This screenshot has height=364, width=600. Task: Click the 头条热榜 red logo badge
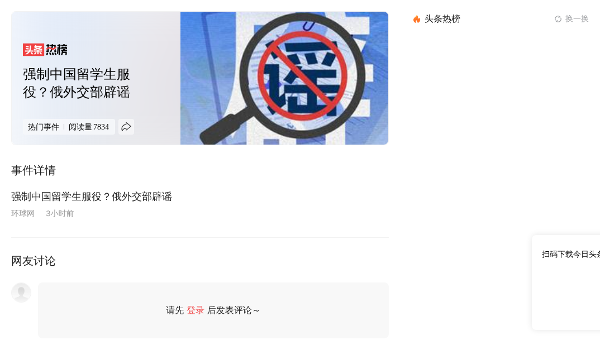pyautogui.click(x=45, y=50)
